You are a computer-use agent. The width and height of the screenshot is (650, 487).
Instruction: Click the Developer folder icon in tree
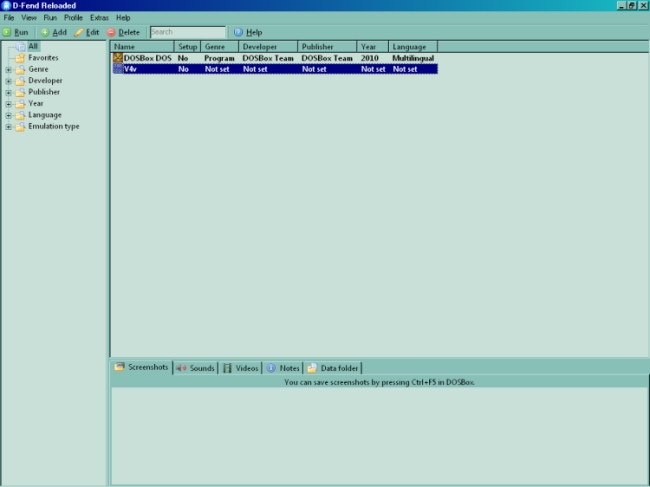[20, 81]
